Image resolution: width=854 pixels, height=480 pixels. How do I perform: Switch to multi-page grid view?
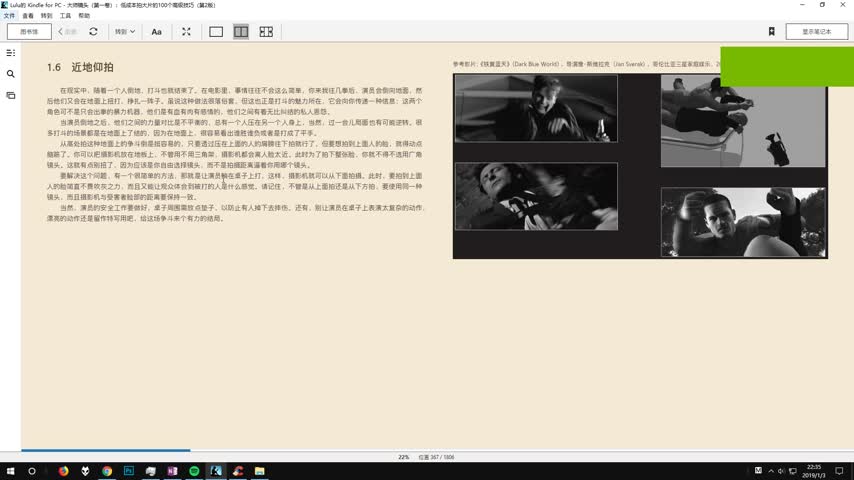pyautogui.click(x=266, y=32)
